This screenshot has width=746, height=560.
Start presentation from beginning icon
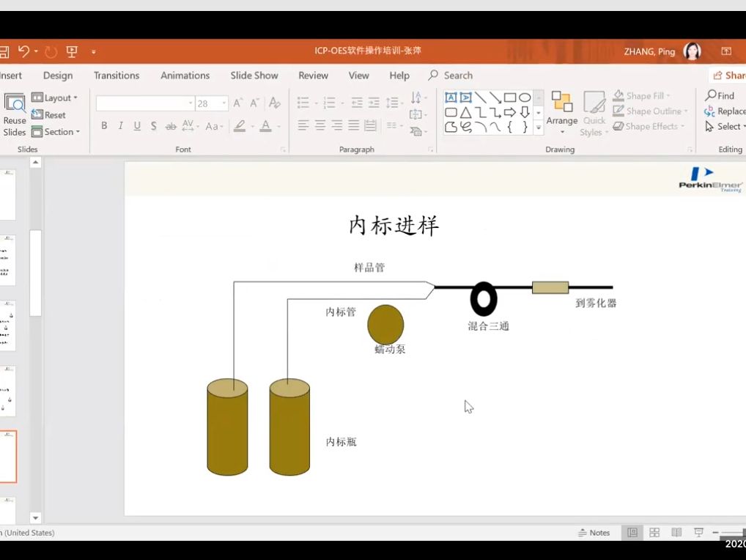coord(72,51)
